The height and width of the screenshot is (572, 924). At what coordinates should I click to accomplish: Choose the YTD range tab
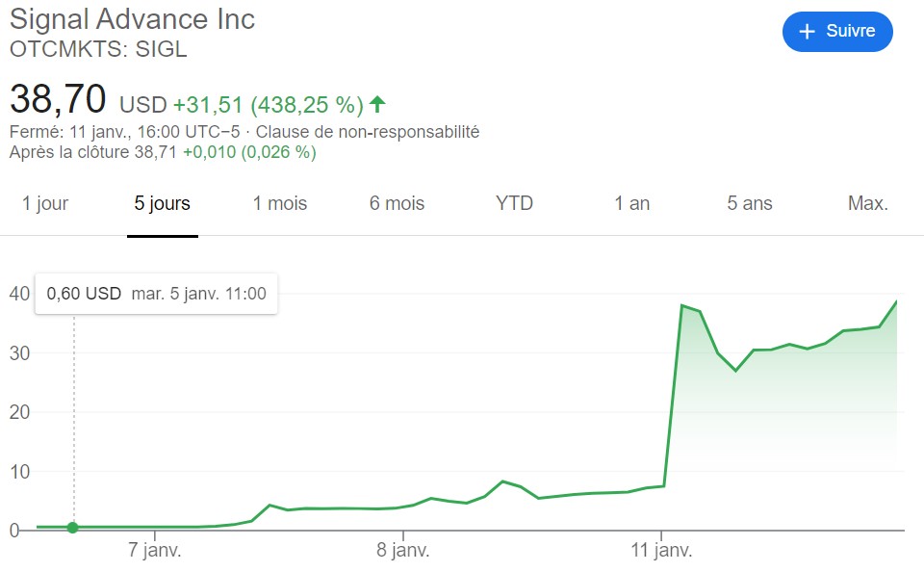[x=514, y=204]
